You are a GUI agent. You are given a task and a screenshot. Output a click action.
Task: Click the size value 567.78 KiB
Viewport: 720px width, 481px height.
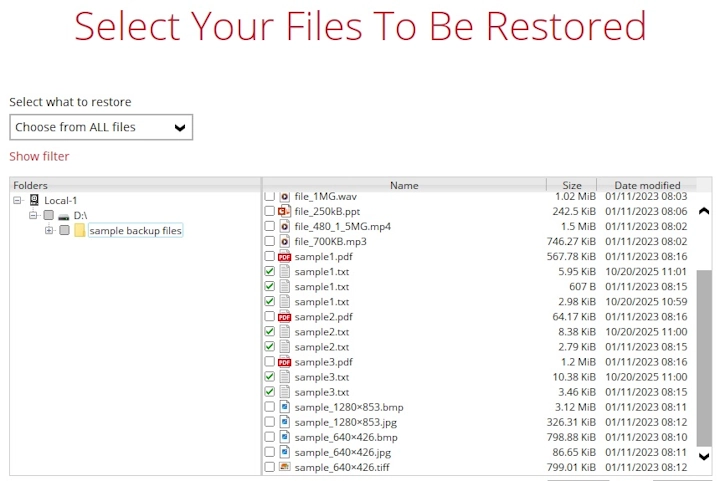(x=571, y=257)
